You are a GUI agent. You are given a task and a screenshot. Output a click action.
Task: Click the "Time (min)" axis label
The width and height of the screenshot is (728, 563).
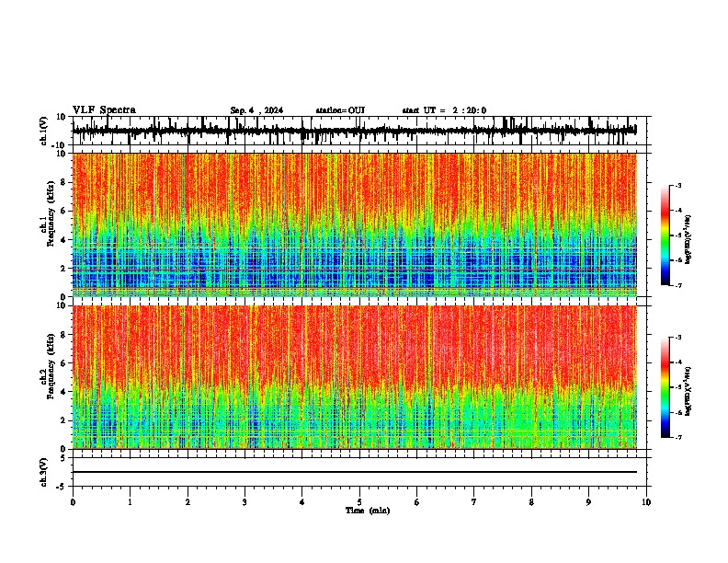[368, 511]
